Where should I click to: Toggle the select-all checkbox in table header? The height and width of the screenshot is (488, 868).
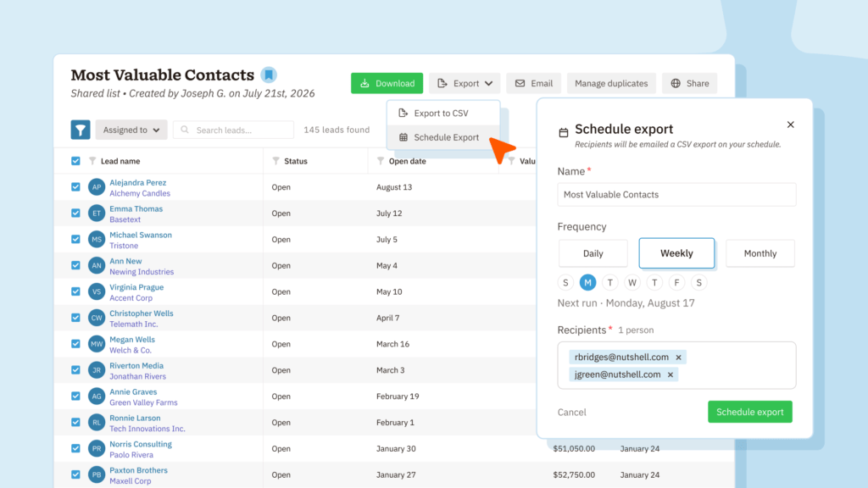[75, 161]
